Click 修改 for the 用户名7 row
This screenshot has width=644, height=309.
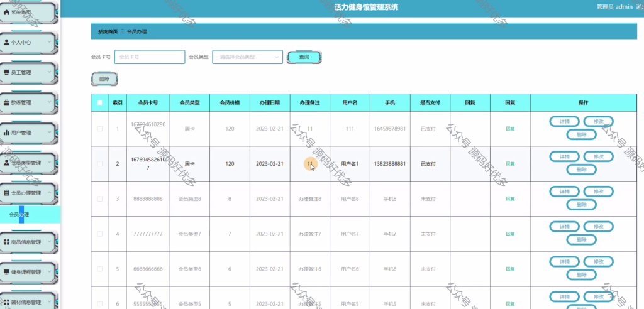click(599, 227)
